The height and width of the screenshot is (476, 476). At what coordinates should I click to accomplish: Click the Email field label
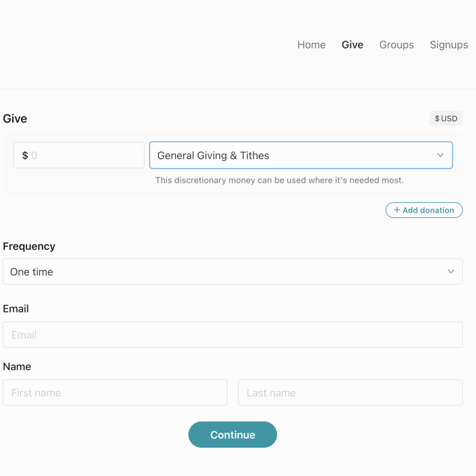(x=16, y=309)
